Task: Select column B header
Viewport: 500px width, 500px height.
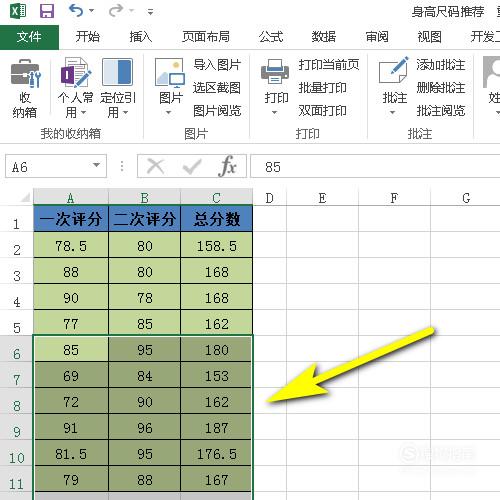Action: [144, 197]
